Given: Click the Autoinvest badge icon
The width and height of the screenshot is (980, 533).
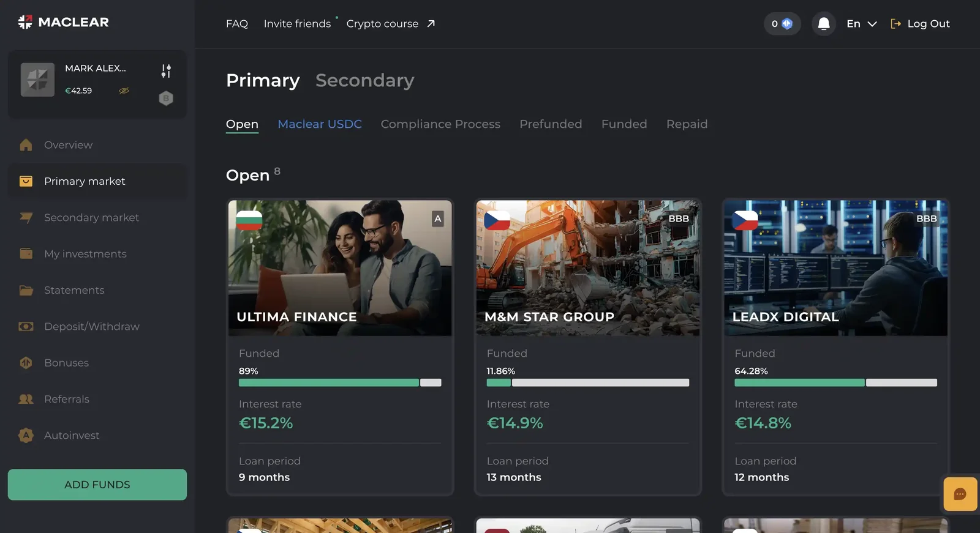Looking at the screenshot, I should click(26, 435).
